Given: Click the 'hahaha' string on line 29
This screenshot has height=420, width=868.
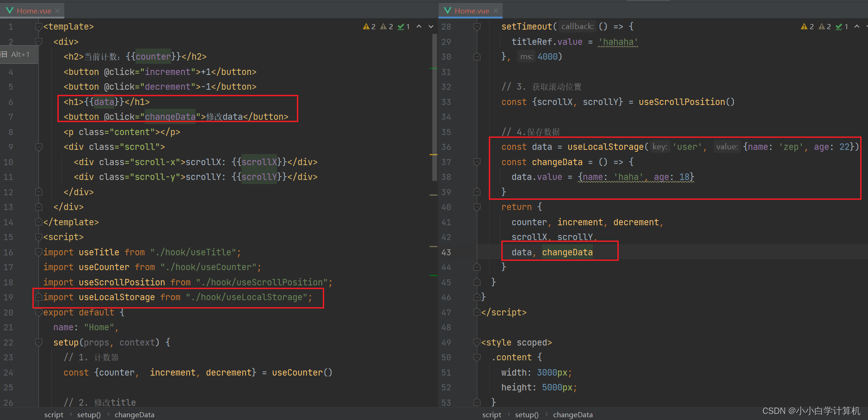Looking at the screenshot, I should tap(618, 42).
